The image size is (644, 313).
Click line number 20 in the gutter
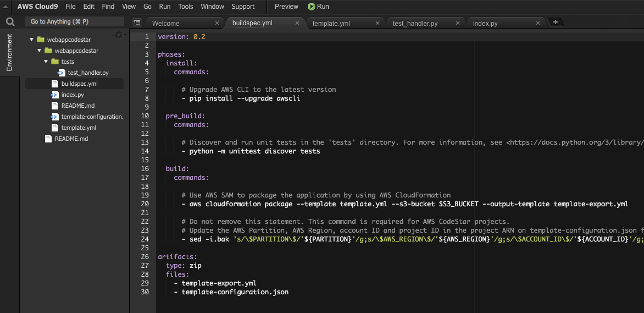point(145,204)
